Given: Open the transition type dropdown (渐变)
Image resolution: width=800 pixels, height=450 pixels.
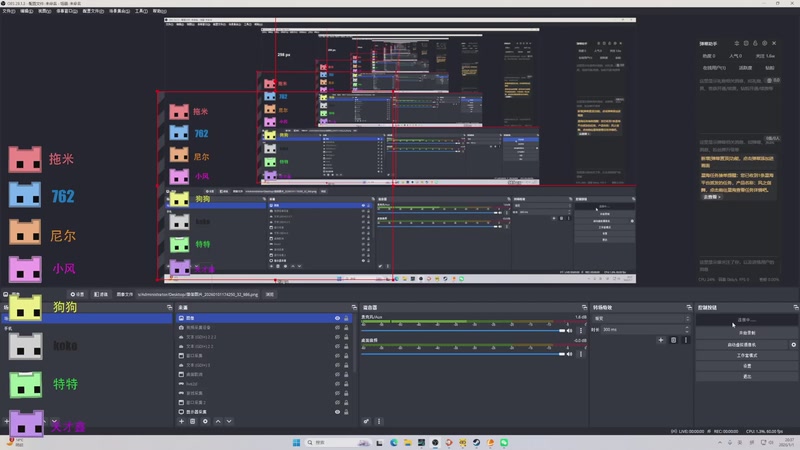Looking at the screenshot, I should click(641, 318).
